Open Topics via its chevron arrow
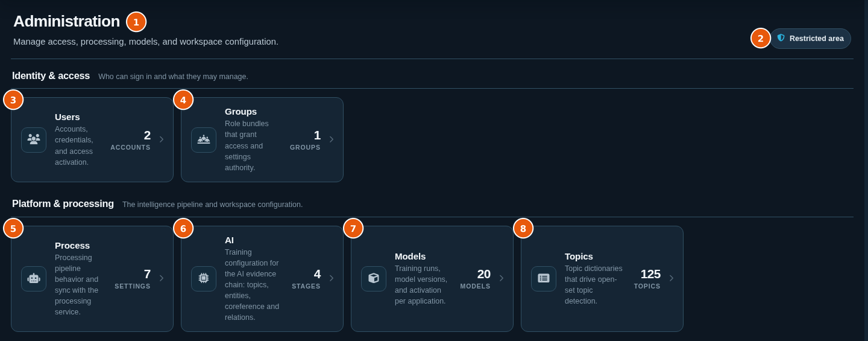This screenshot has height=341, width=868. (x=671, y=278)
